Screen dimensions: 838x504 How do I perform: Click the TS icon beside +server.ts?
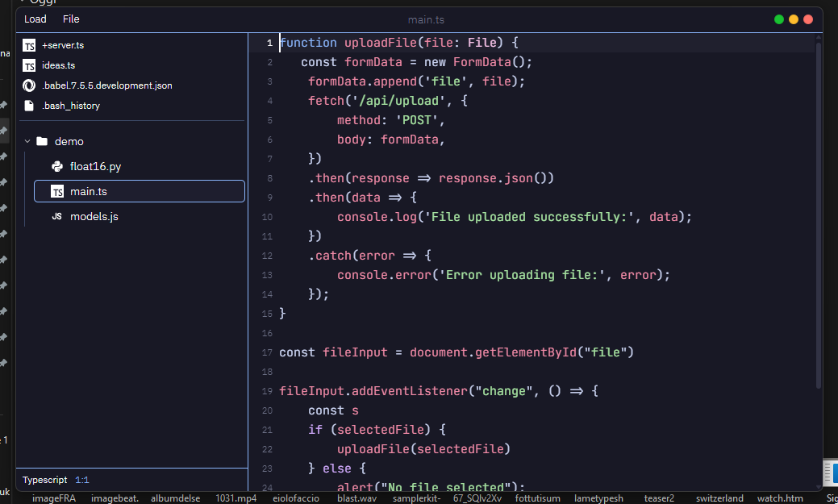29,44
